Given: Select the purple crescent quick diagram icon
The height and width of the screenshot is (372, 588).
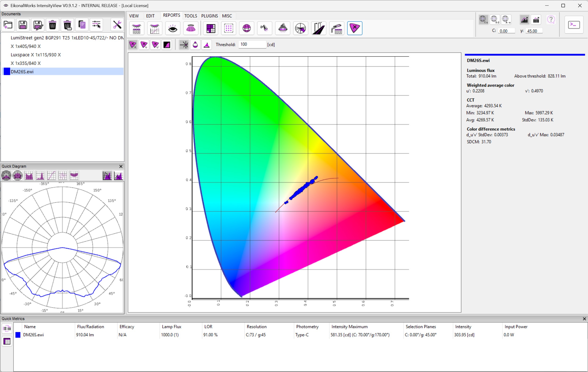Looking at the screenshot, I should pos(74,175).
